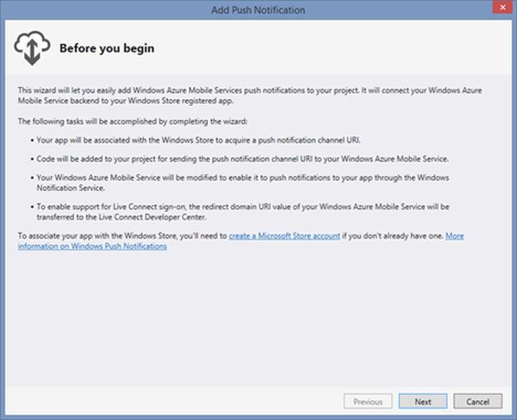Open the create a Microsoft Store account link
The image size is (517, 420).
pyautogui.click(x=284, y=236)
